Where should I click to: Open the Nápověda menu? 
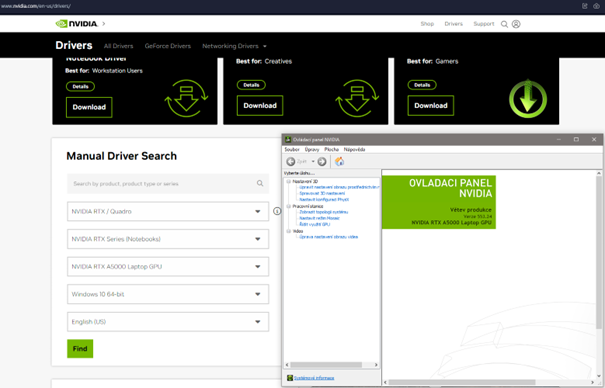pos(354,149)
